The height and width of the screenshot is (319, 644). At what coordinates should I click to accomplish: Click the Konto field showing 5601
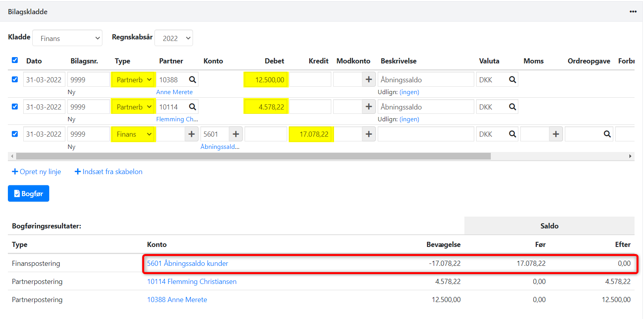click(215, 134)
